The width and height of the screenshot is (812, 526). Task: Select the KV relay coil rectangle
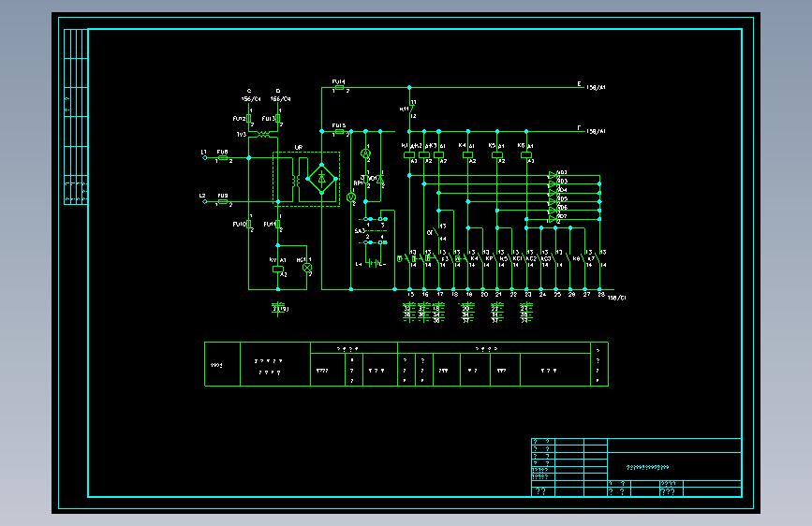[x=278, y=269]
